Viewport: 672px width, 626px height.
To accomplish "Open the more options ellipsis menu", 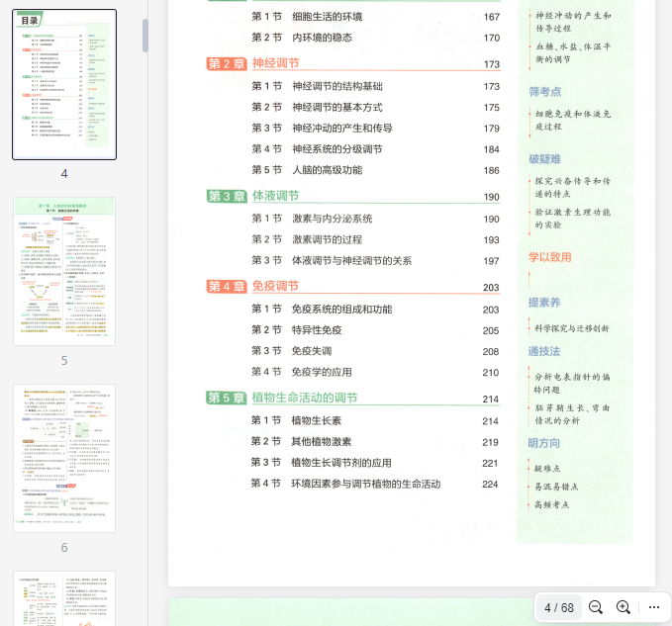I will click(653, 607).
